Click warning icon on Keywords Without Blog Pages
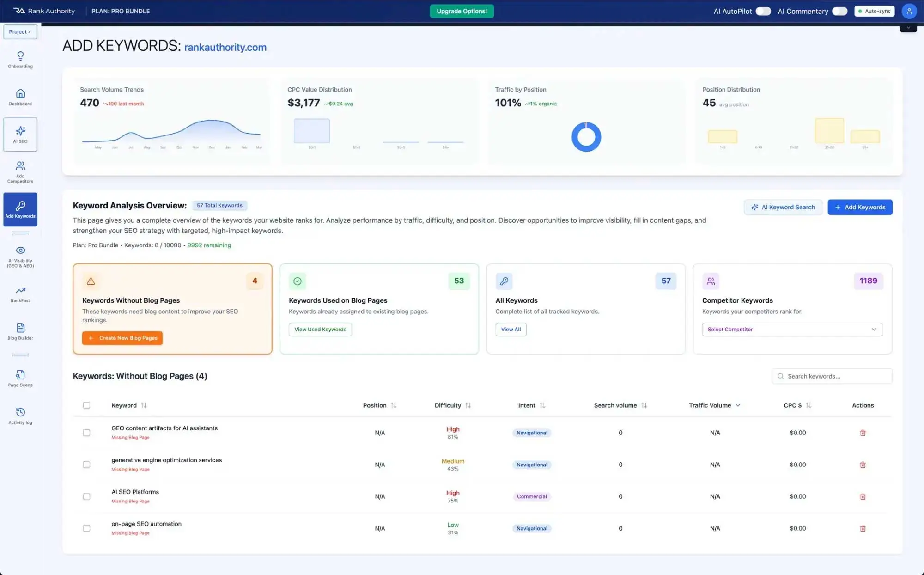924x575 pixels. click(91, 281)
